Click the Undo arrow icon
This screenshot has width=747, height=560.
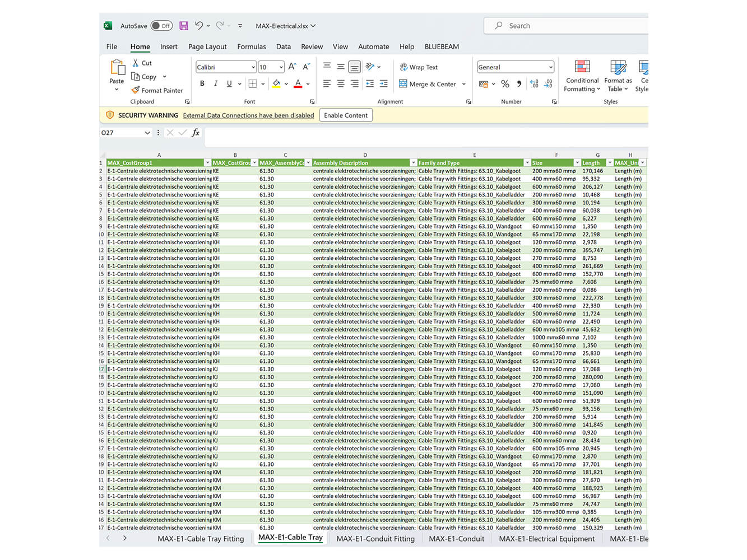point(199,26)
